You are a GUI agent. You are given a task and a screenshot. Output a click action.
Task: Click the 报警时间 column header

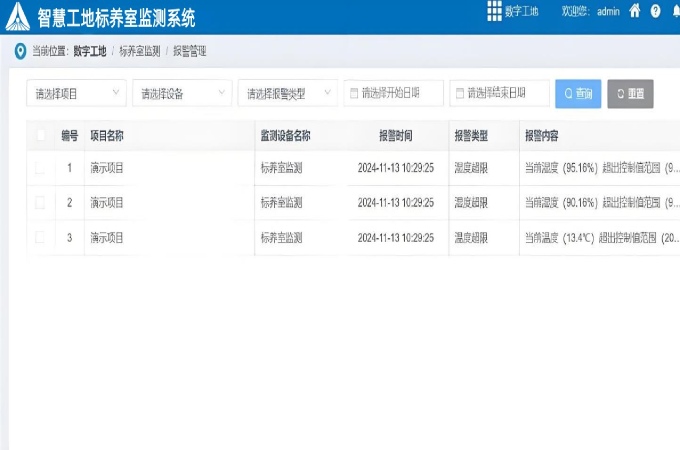(395, 135)
